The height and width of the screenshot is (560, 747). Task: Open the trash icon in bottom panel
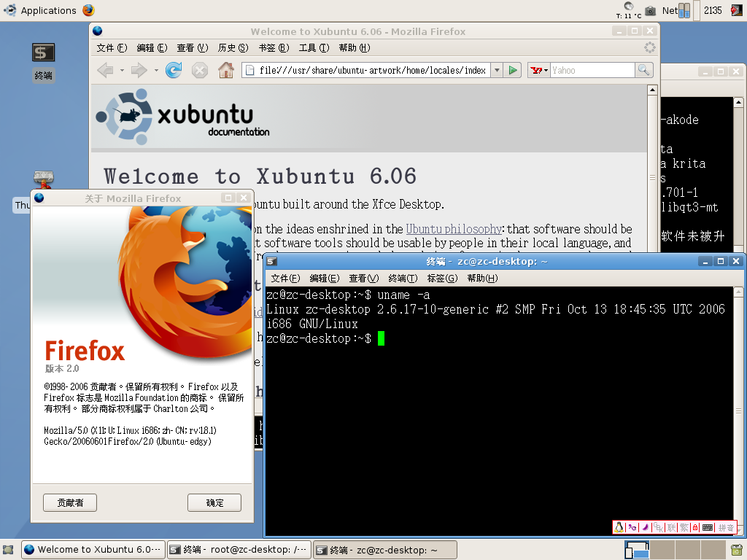(x=737, y=550)
